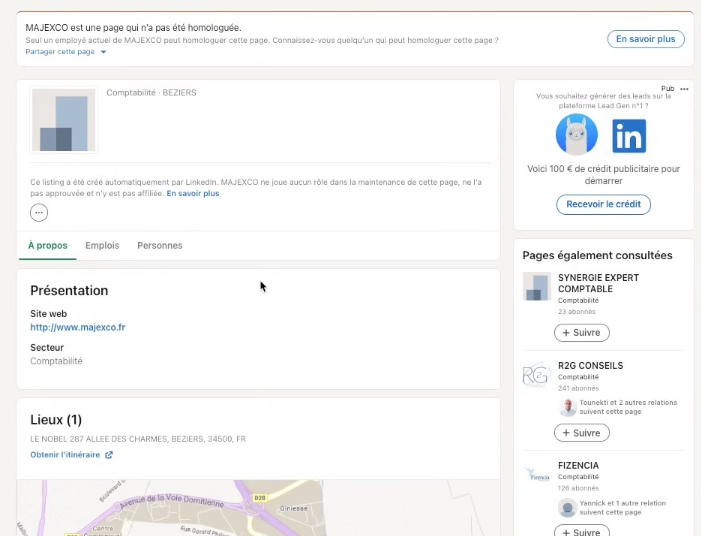Click the 23 abonnés count under SYNERGIE
The height and width of the screenshot is (536, 701).
(577, 312)
